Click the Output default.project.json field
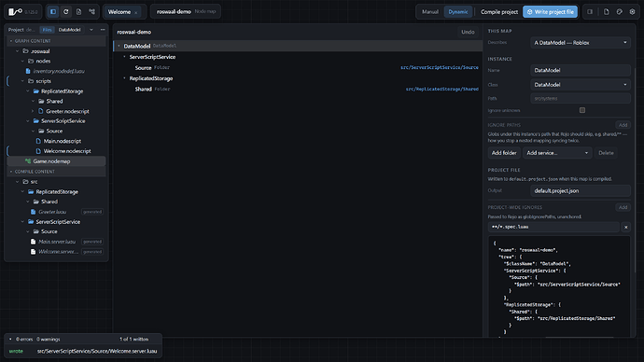 click(581, 191)
